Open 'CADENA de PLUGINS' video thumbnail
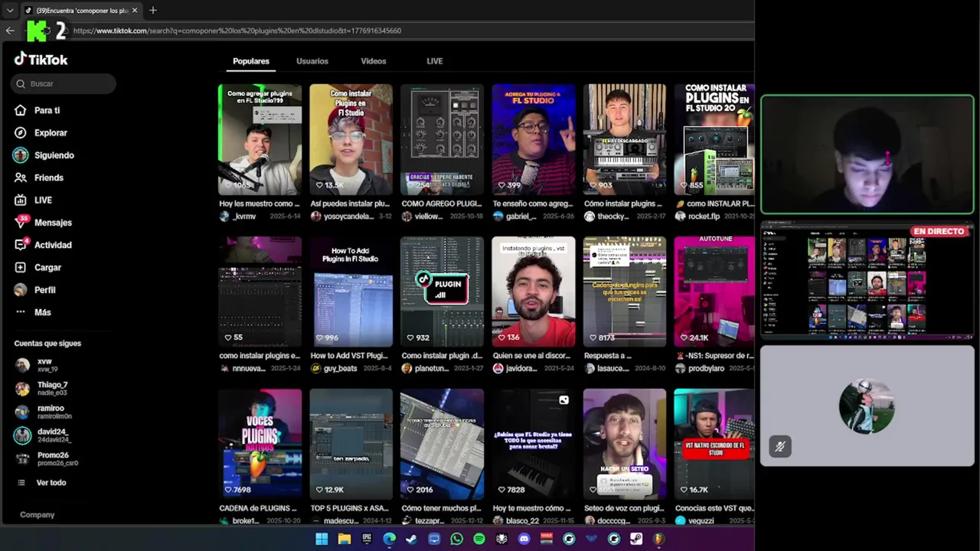The image size is (980, 551). point(260,444)
